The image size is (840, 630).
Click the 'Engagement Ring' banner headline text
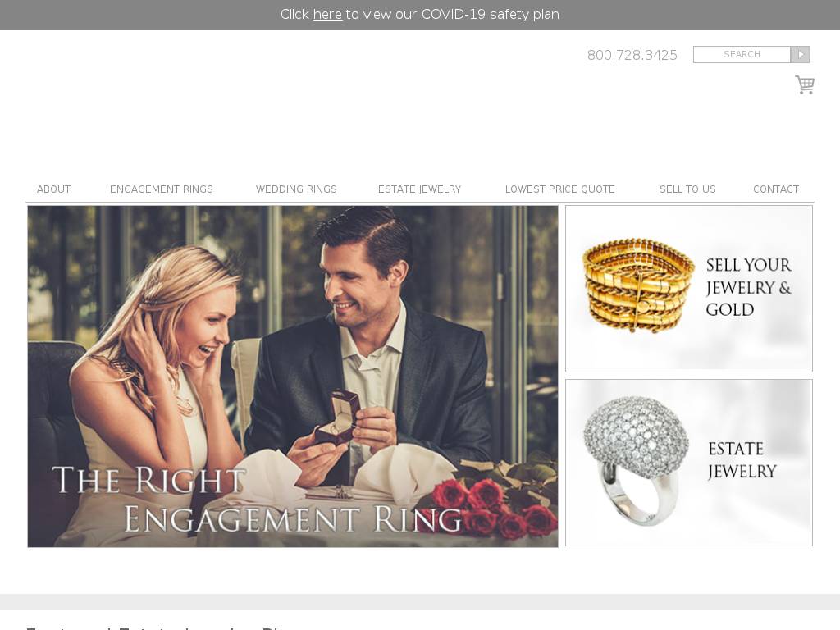pyautogui.click(x=293, y=519)
